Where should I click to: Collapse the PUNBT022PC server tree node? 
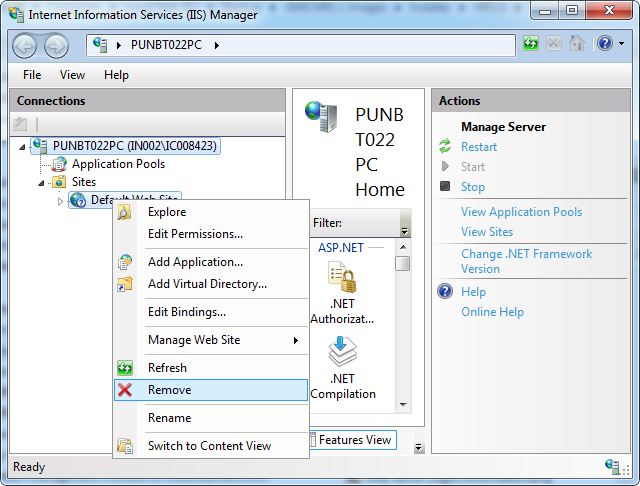(x=23, y=146)
